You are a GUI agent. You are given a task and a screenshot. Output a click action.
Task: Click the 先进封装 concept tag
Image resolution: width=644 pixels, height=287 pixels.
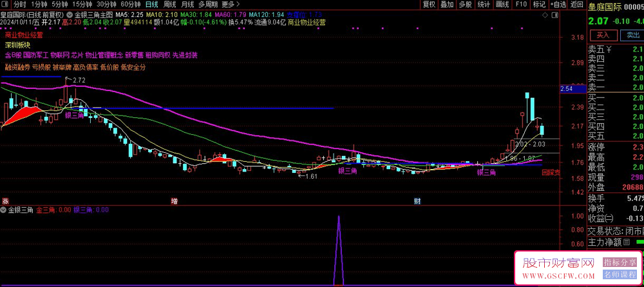click(x=185, y=55)
